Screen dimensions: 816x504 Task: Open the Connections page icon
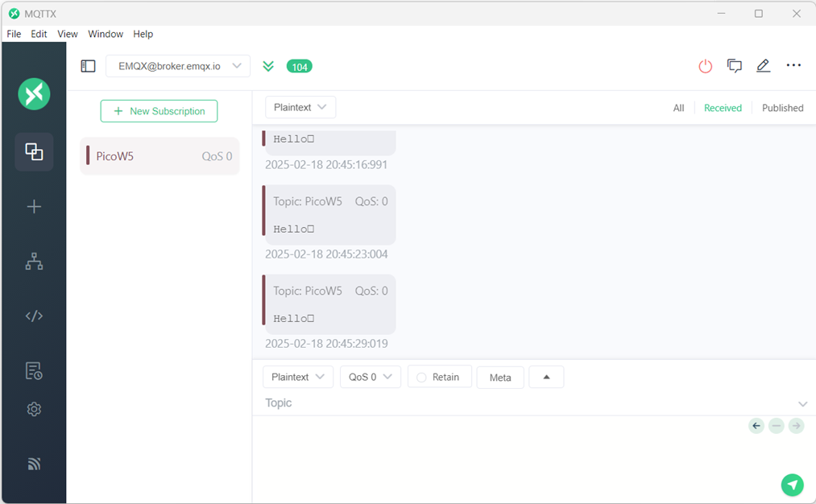coord(34,152)
